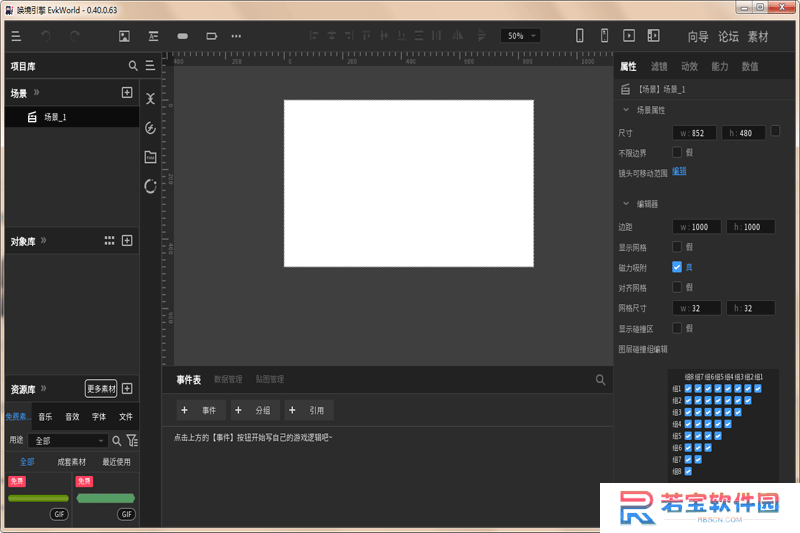Expand the 对象库 panel chevrons
The image size is (800, 533).
click(43, 241)
